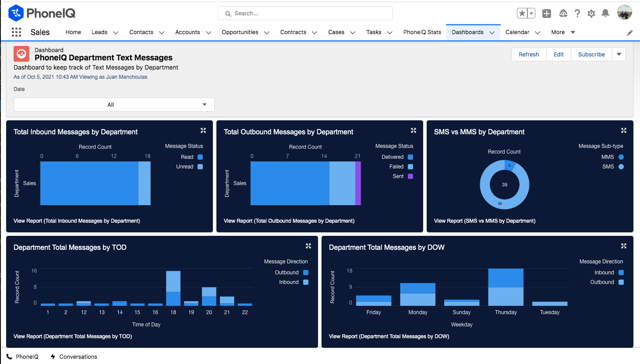The height and width of the screenshot is (364, 640).
Task: Open the Favorites star icon
Action: pyautogui.click(x=522, y=14)
